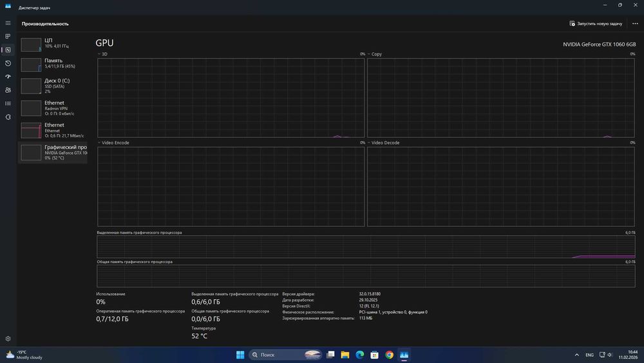Click the shared GPU memory graph
The height and width of the screenshot is (363, 644).
tap(366, 276)
